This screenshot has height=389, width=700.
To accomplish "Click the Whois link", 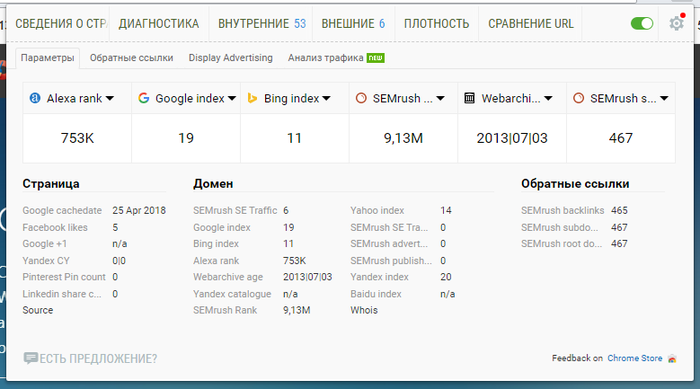I will click(x=364, y=310).
